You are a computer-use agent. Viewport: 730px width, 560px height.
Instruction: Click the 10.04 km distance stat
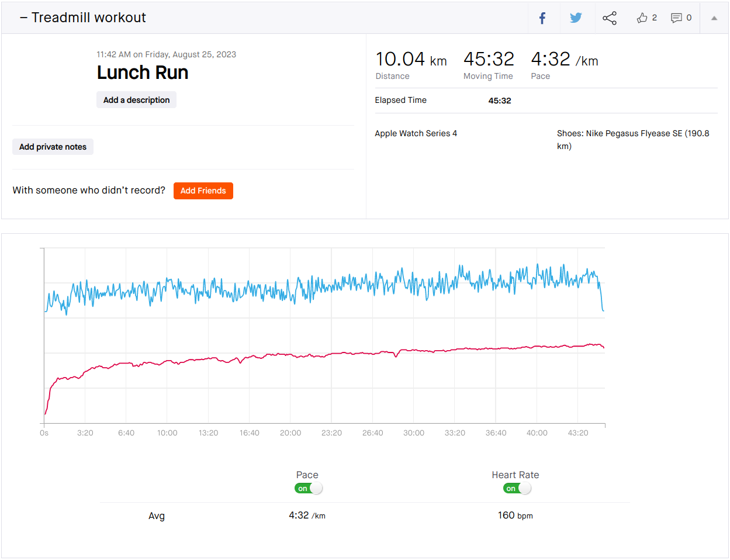(x=410, y=60)
